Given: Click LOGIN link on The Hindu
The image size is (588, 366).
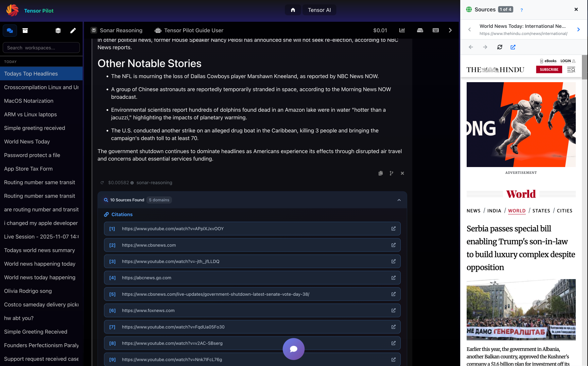Looking at the screenshot, I should click(568, 61).
